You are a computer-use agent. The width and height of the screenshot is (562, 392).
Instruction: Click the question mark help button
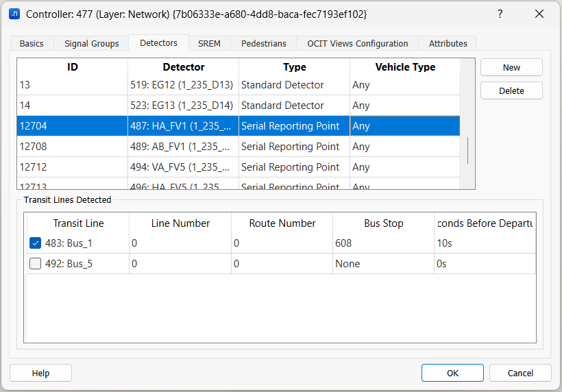coord(500,14)
